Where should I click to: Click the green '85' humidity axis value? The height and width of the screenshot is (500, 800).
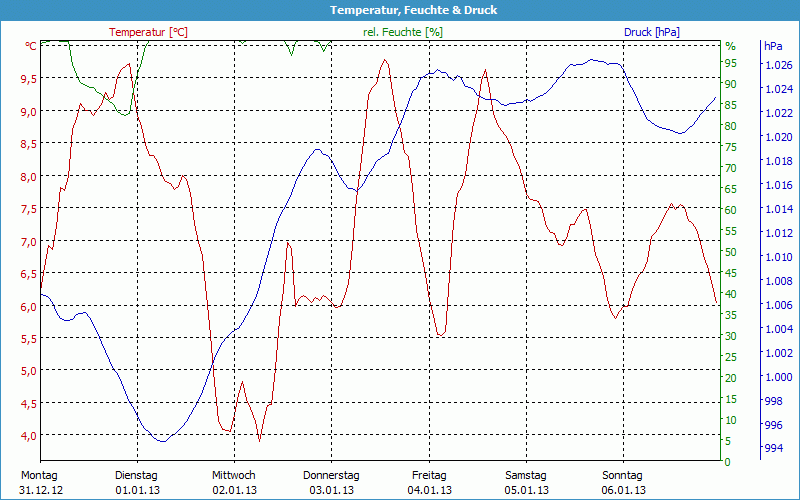[x=731, y=105]
